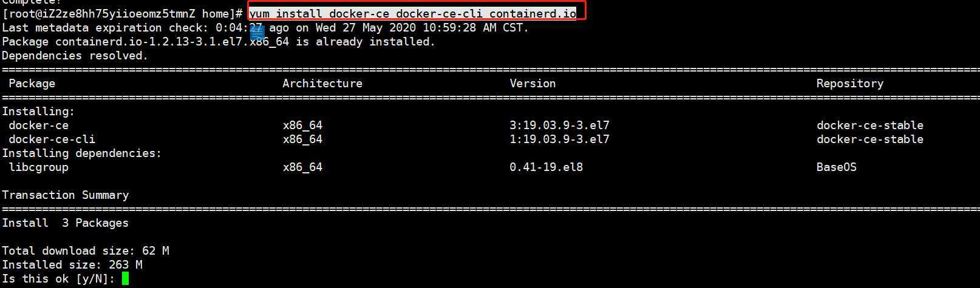Click the Total download size line
The width and height of the screenshot is (980, 288).
86,251
